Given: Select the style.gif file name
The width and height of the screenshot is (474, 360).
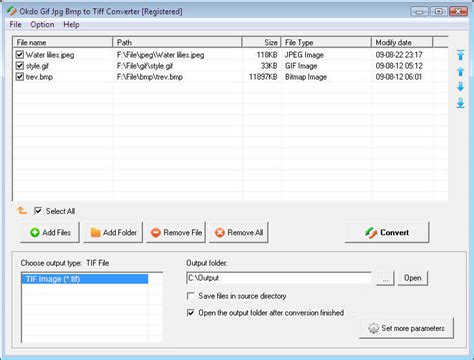Looking at the screenshot, I should pyautogui.click(x=37, y=66).
